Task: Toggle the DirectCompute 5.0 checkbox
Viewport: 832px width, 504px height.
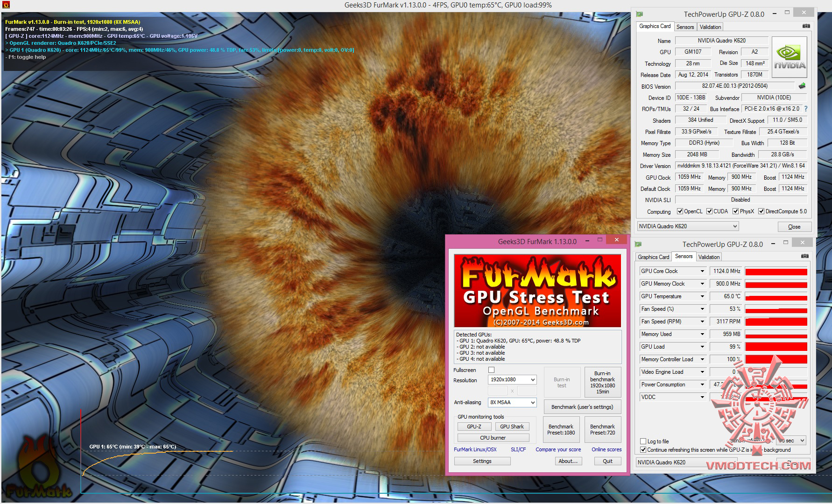Action: point(761,211)
